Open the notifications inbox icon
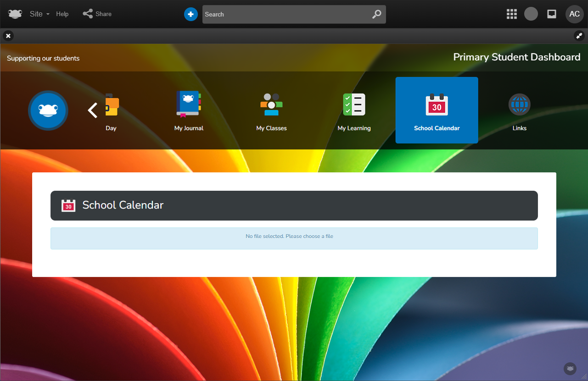This screenshot has height=381, width=588. pos(552,14)
